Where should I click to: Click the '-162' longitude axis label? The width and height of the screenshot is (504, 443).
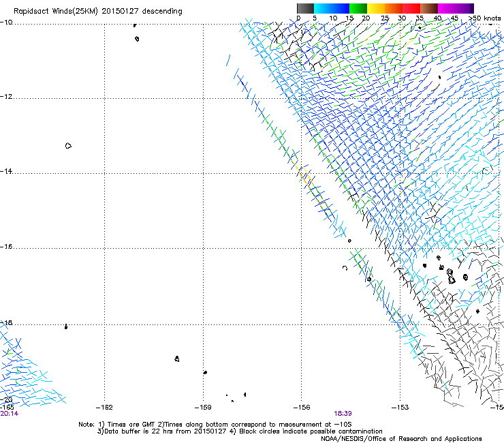[x=104, y=408]
